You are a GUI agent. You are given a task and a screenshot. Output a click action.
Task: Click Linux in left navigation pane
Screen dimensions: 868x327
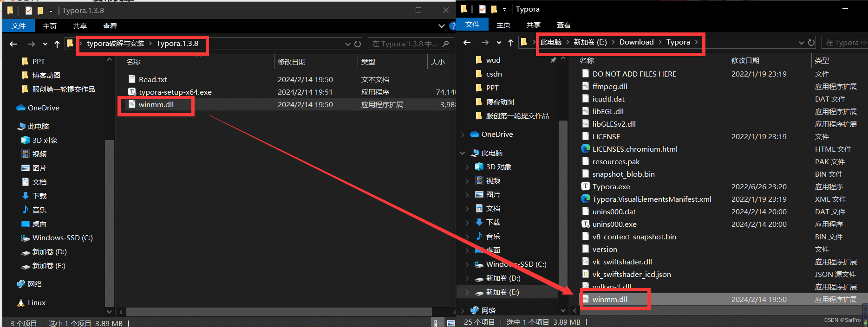click(x=36, y=302)
